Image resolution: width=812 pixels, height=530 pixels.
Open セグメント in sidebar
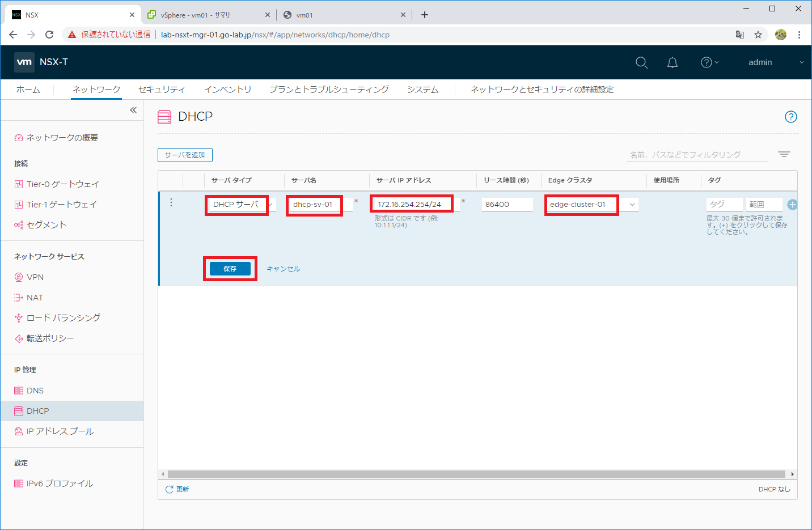[46, 225]
